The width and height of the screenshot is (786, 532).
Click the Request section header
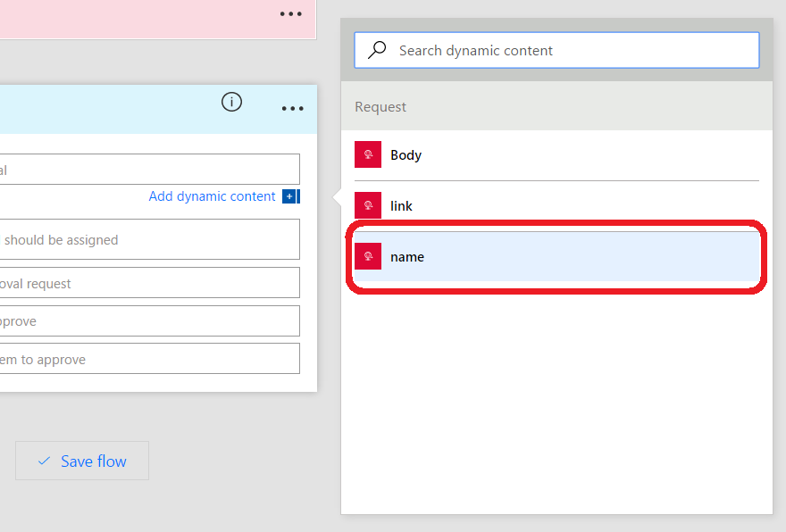(380, 106)
